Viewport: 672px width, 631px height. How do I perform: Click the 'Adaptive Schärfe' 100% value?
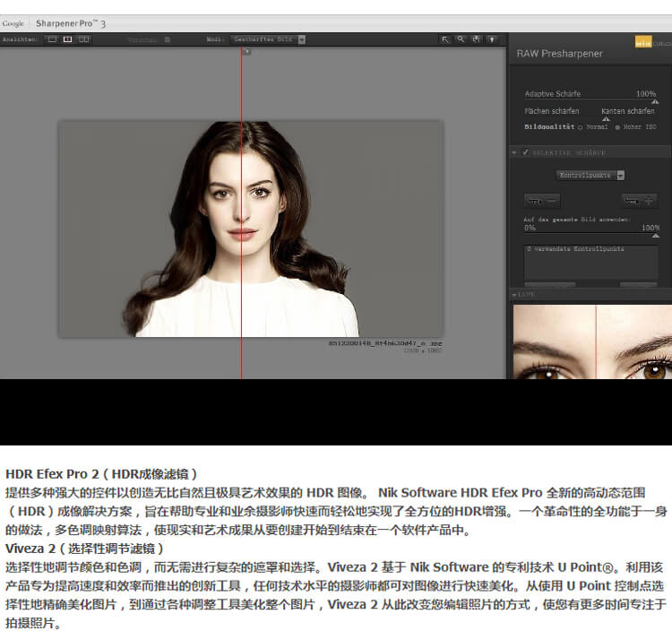[646, 94]
